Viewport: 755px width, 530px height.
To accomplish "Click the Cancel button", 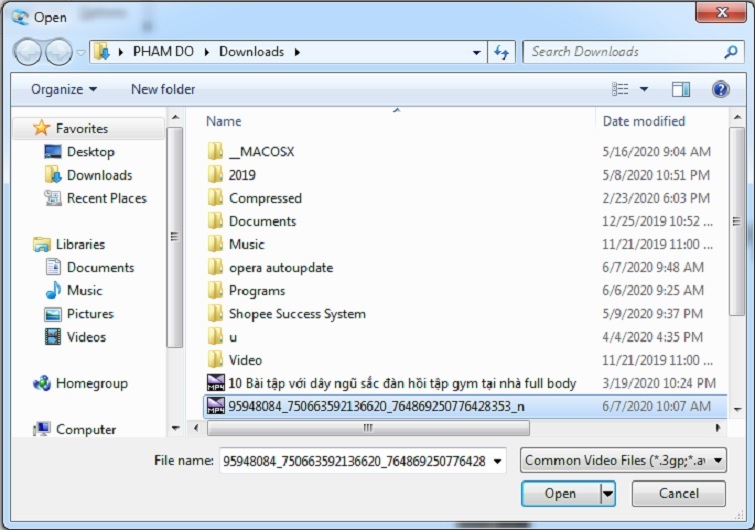I will coord(679,493).
